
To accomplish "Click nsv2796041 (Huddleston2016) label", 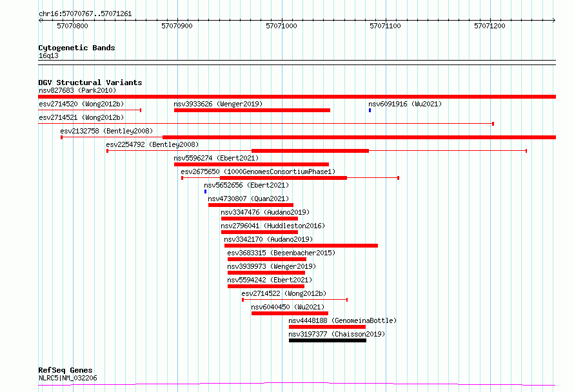I will click(273, 226).
